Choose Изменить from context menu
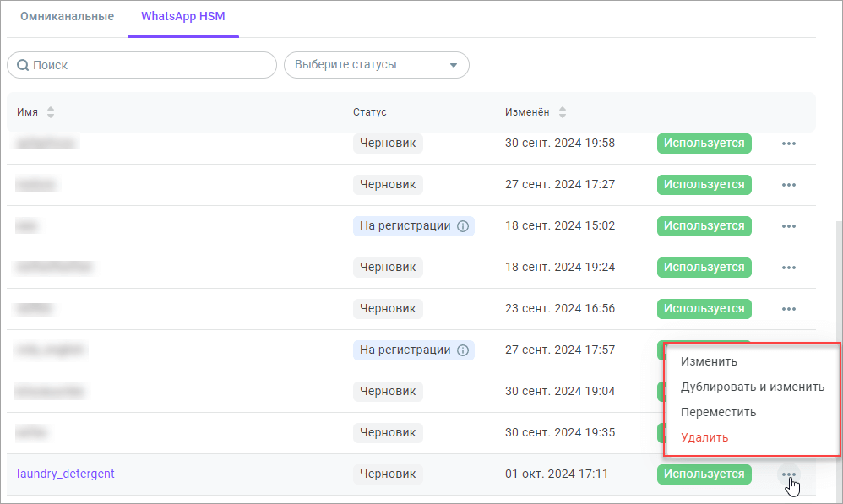The width and height of the screenshot is (843, 504). [x=709, y=361]
